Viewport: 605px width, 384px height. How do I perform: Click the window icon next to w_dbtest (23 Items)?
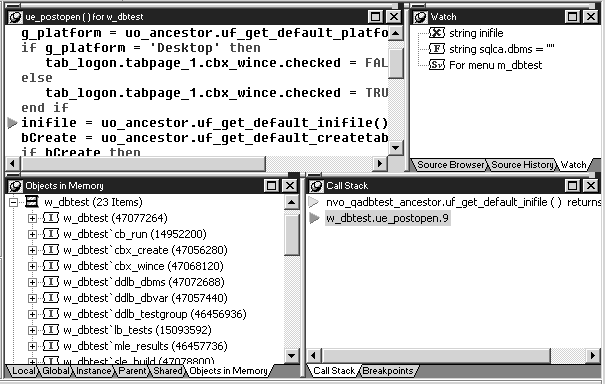32,201
